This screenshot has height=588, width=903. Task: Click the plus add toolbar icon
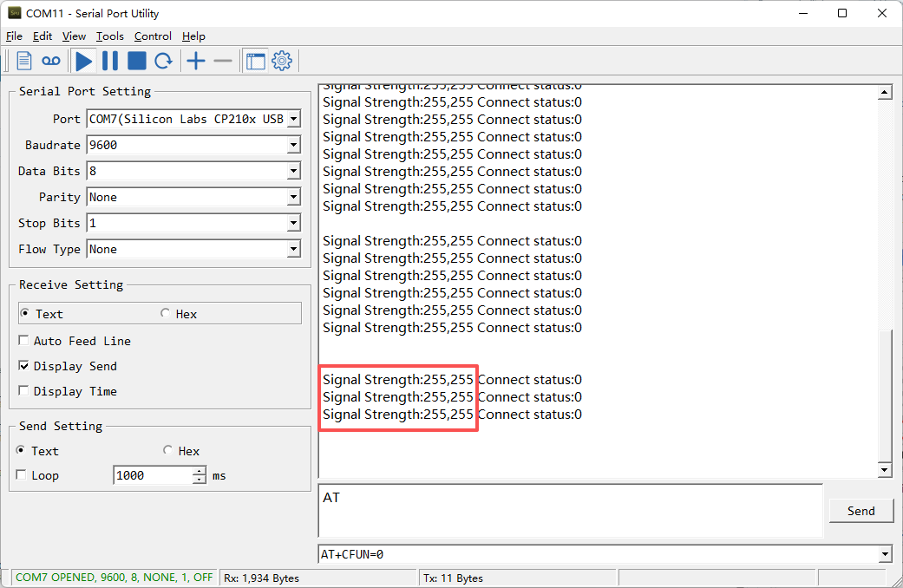(196, 61)
